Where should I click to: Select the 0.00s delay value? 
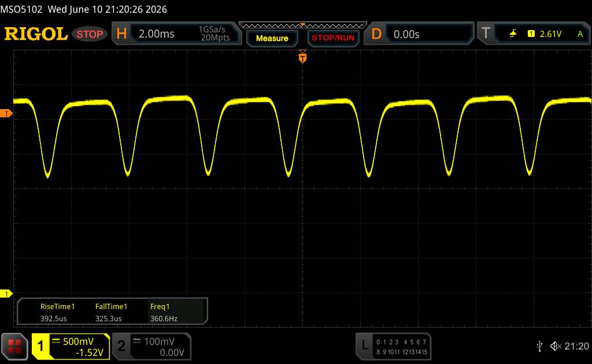[406, 34]
